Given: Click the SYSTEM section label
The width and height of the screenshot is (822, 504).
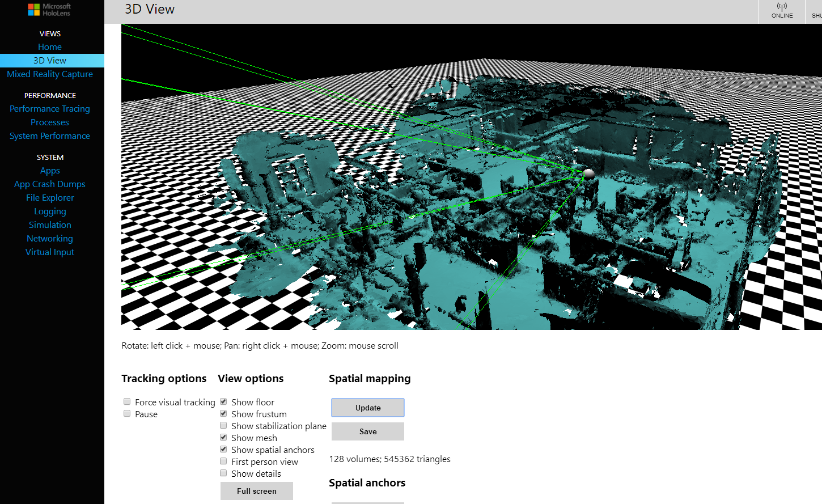Looking at the screenshot, I should pyautogui.click(x=50, y=158).
